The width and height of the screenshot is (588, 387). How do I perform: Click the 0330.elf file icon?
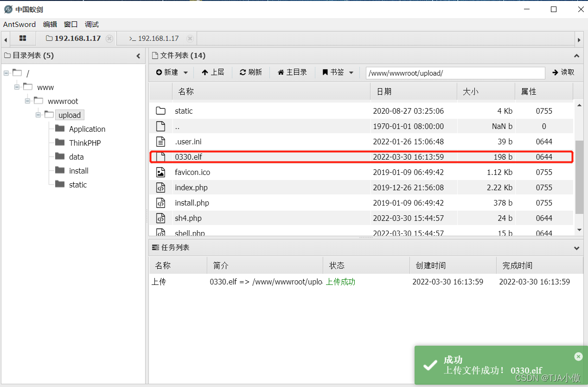click(160, 157)
